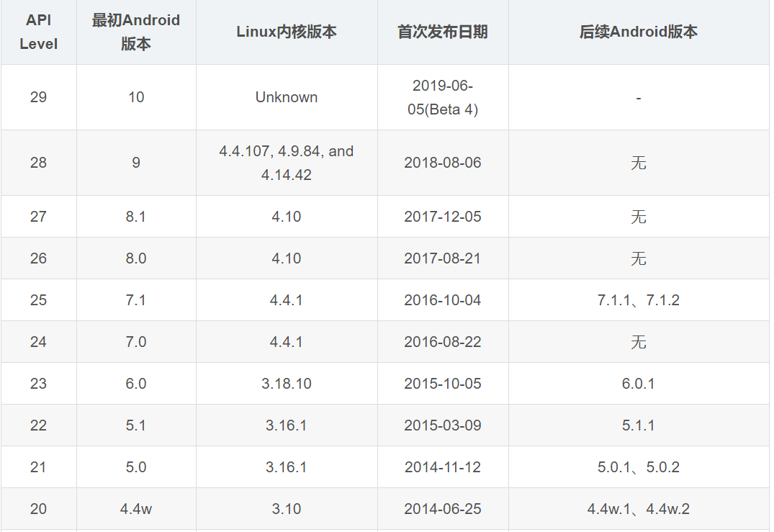The width and height of the screenshot is (774, 532).
Task: Click Android version 5.1 cell
Action: (x=136, y=425)
